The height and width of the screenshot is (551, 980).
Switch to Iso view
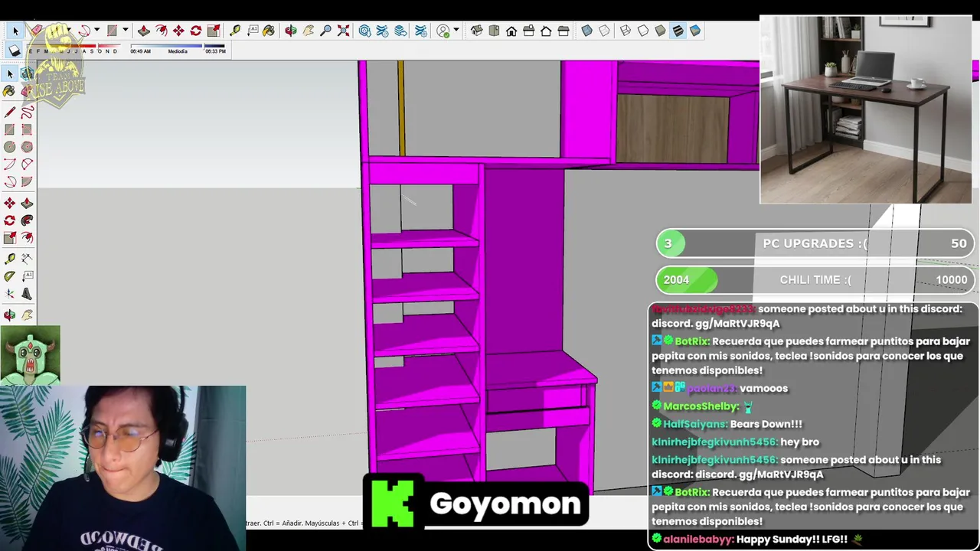click(476, 31)
